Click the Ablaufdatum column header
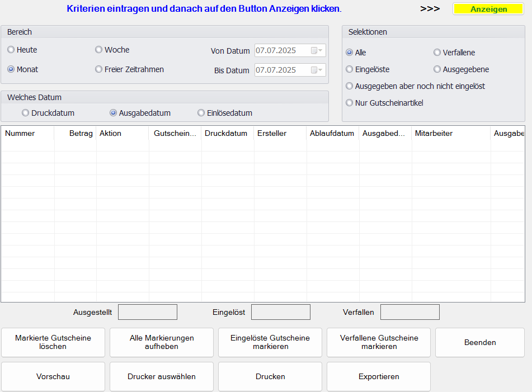Image resolution: width=532 pixels, height=392 pixels. pos(332,133)
